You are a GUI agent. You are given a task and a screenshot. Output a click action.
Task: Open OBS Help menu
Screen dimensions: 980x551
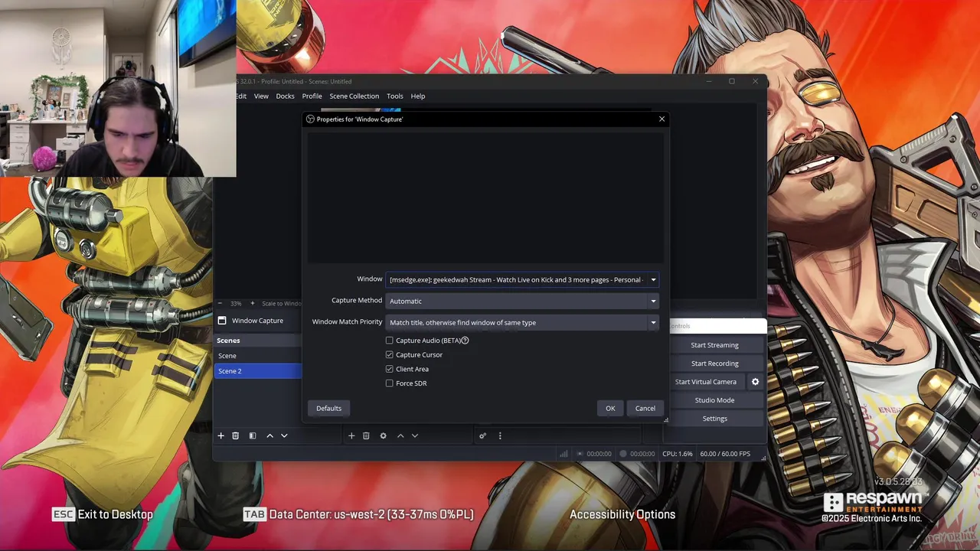pos(418,96)
